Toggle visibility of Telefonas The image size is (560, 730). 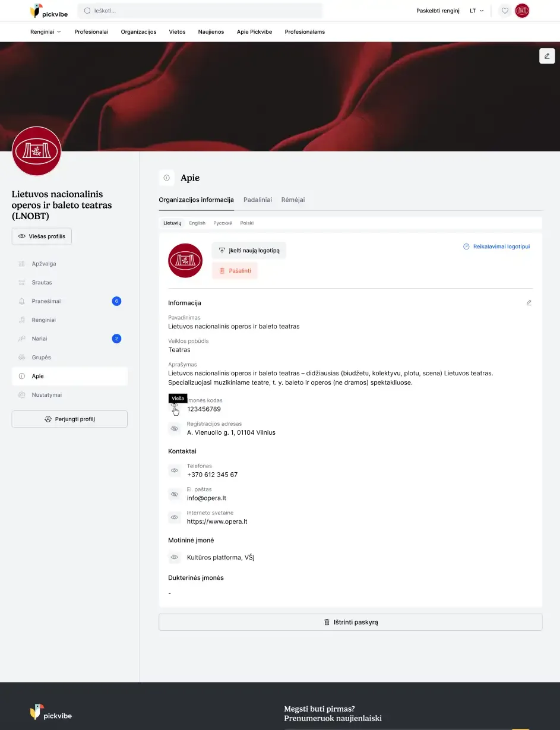[x=175, y=470]
